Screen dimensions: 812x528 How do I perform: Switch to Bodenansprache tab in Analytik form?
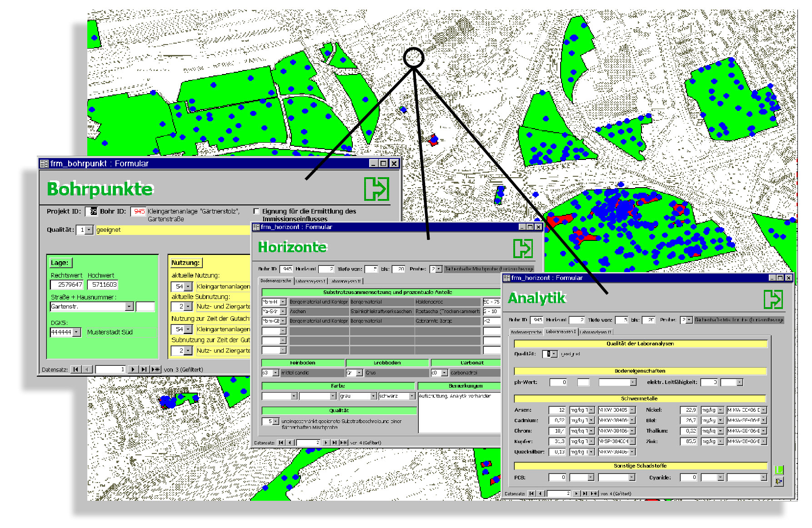click(526, 332)
